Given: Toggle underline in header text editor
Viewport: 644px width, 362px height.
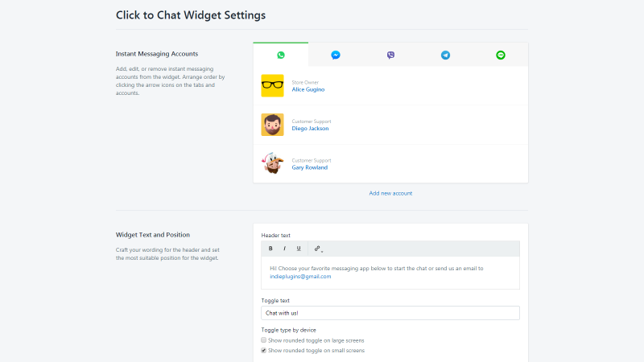Looking at the screenshot, I should click(x=299, y=249).
